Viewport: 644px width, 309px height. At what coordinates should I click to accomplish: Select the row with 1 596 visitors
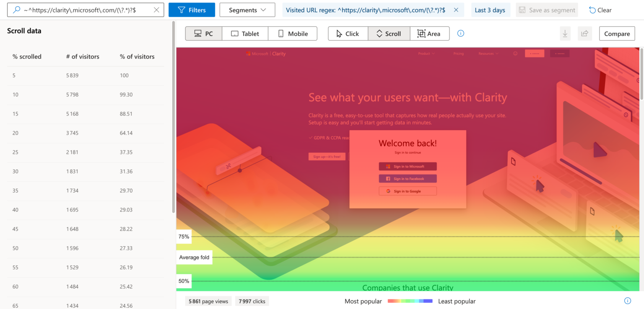tap(86, 248)
